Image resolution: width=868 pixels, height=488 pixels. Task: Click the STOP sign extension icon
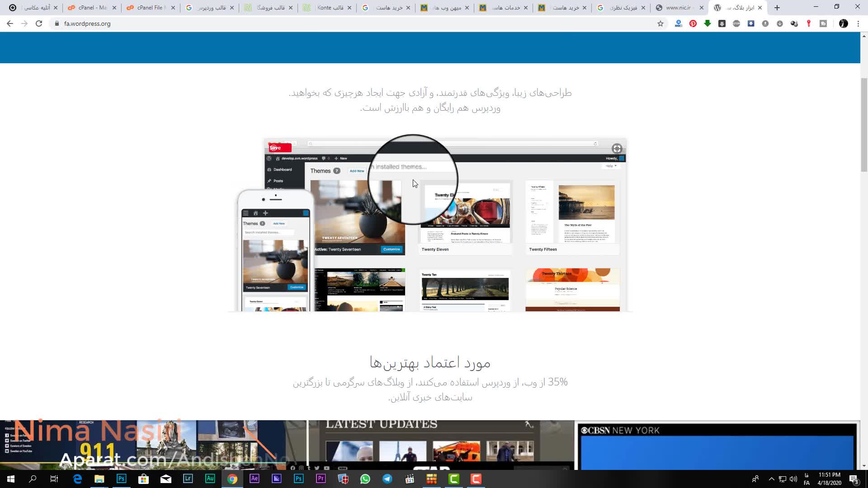pos(736,23)
